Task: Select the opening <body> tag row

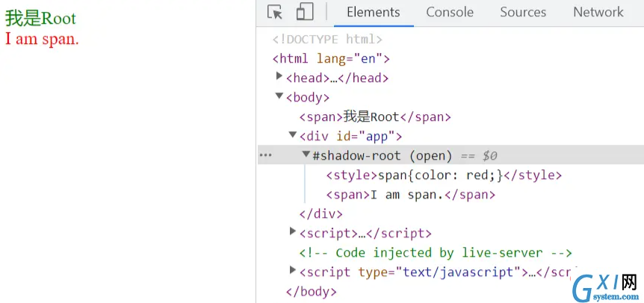Action: pyautogui.click(x=308, y=98)
